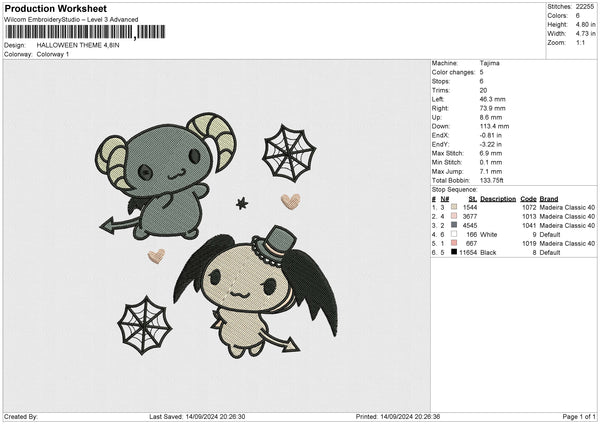This screenshot has height=424, width=600.
Task: Click the "Stops:" label
Action: click(x=440, y=81)
